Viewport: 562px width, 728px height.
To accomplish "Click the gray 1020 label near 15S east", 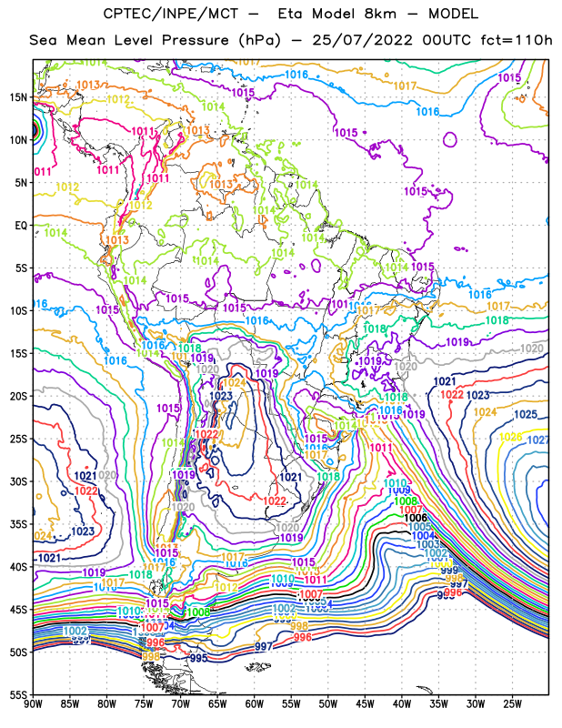I will point(532,349).
